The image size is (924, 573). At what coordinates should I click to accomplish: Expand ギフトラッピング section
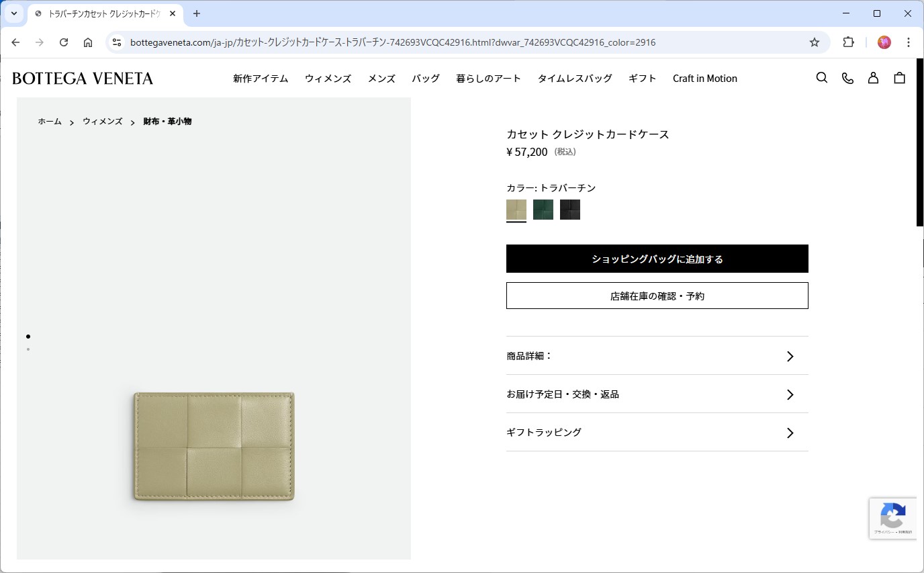[x=657, y=433]
